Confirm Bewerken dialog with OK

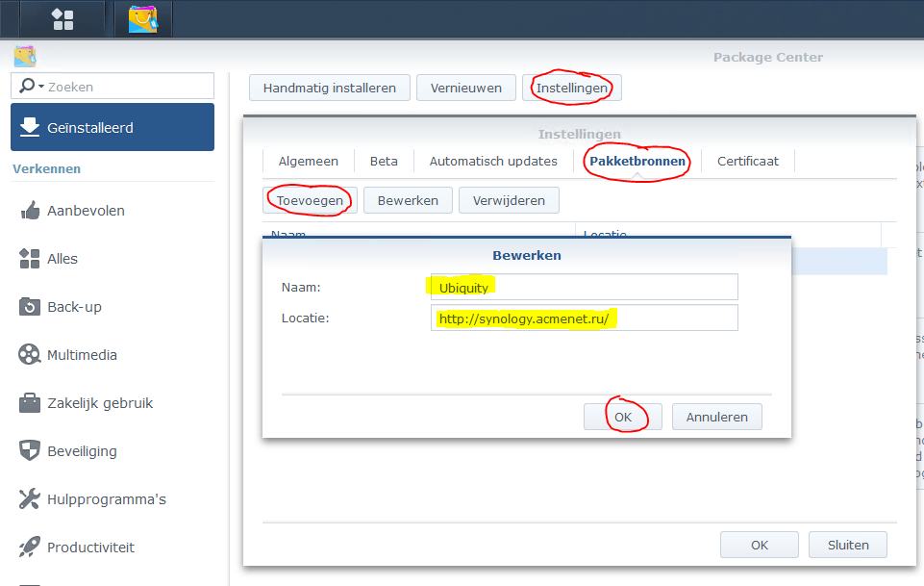click(623, 417)
